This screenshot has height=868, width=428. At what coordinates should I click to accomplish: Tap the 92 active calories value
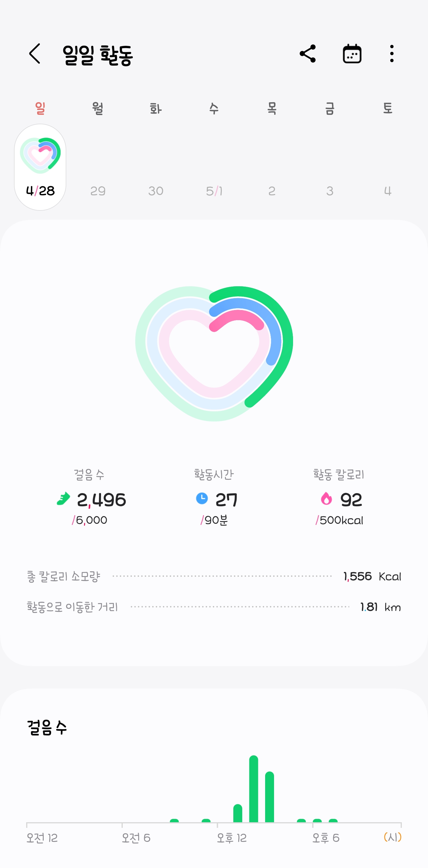[x=351, y=500]
